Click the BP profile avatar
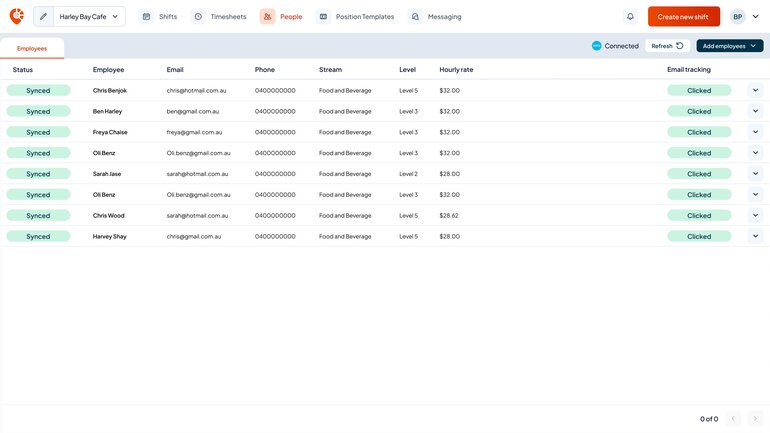770x433 pixels. (x=738, y=17)
